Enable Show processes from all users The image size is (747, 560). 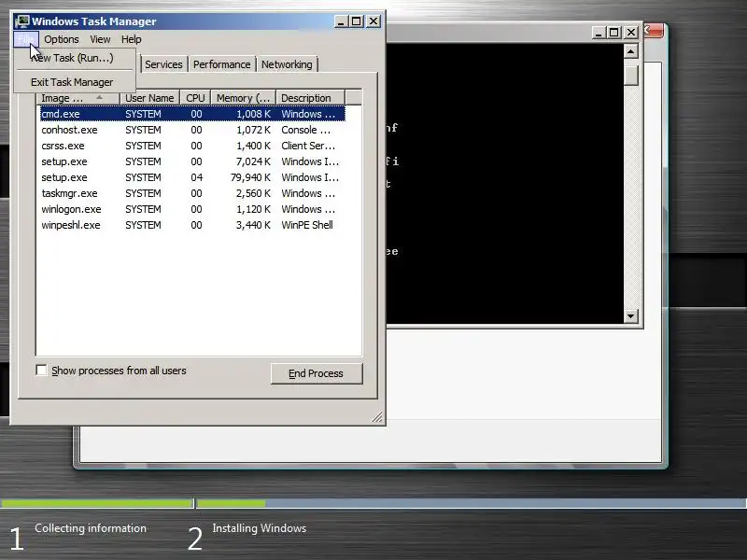(x=41, y=371)
